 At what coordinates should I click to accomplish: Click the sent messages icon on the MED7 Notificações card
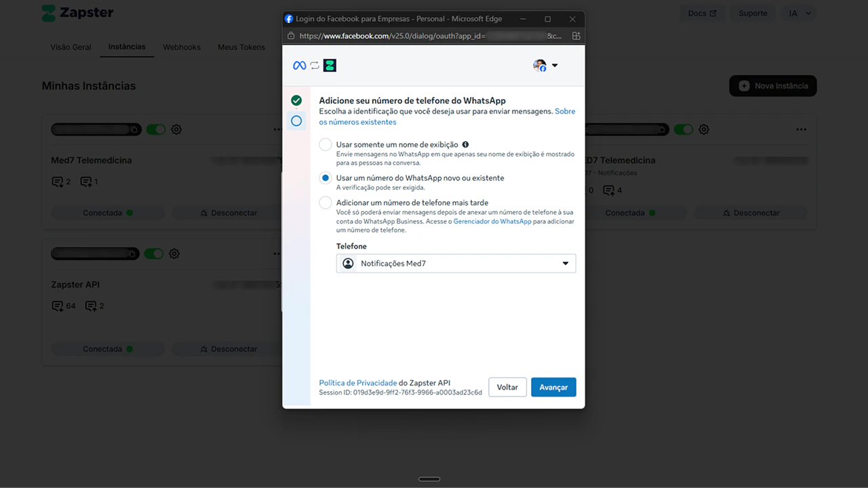[x=609, y=190]
